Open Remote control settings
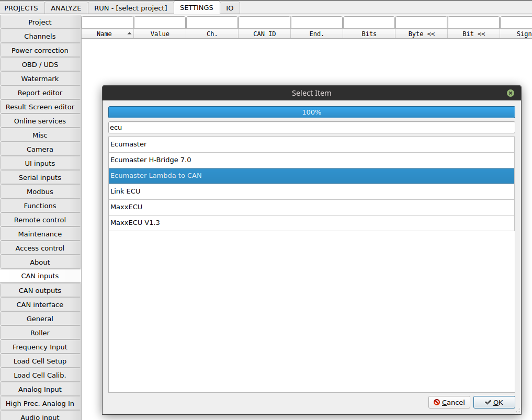This screenshot has height=420, width=532. (40, 220)
